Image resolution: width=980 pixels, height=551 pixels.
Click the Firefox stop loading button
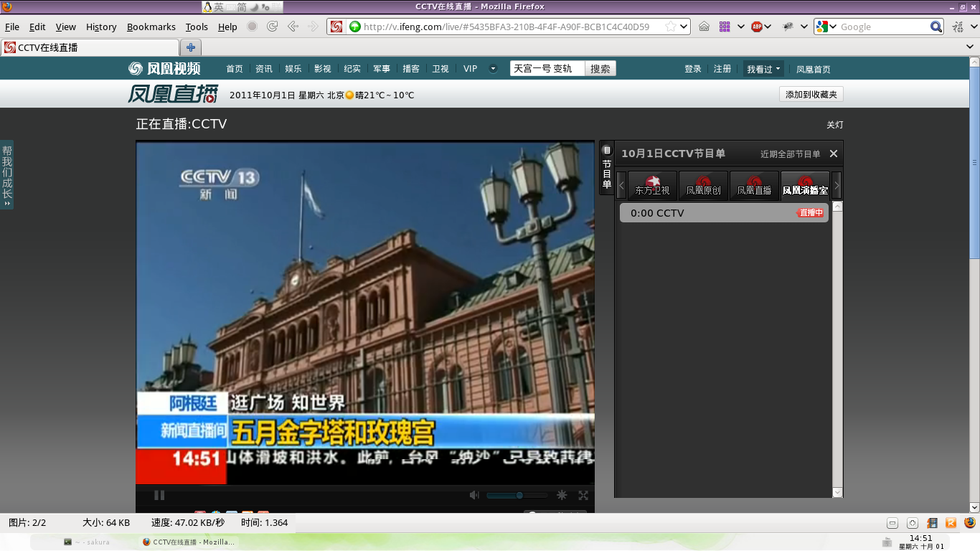(x=253, y=27)
